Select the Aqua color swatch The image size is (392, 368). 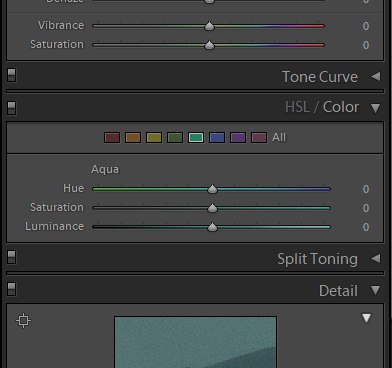tap(196, 137)
